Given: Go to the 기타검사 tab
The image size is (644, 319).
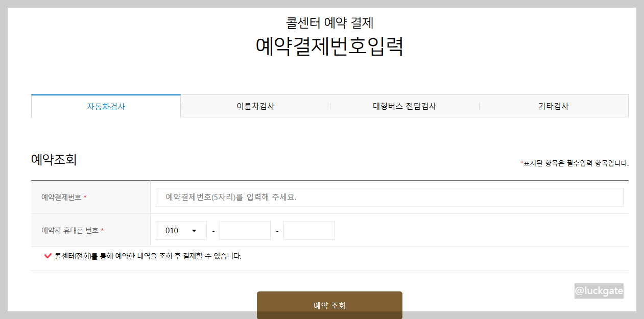Looking at the screenshot, I should (554, 106).
